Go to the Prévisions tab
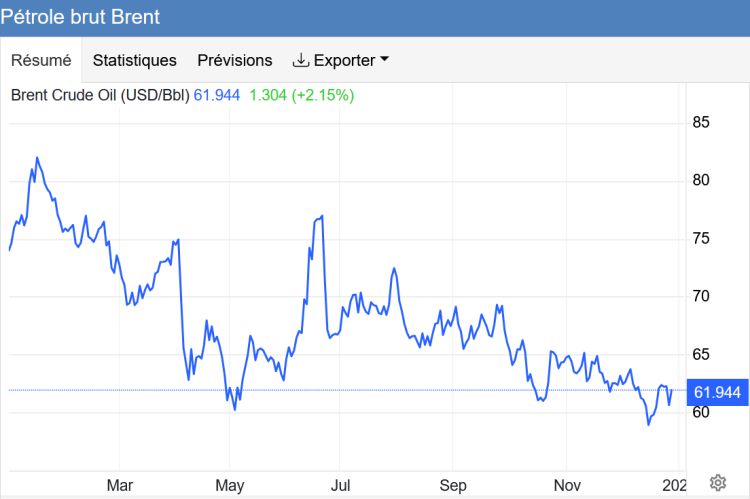The width and height of the screenshot is (750, 499). [234, 60]
